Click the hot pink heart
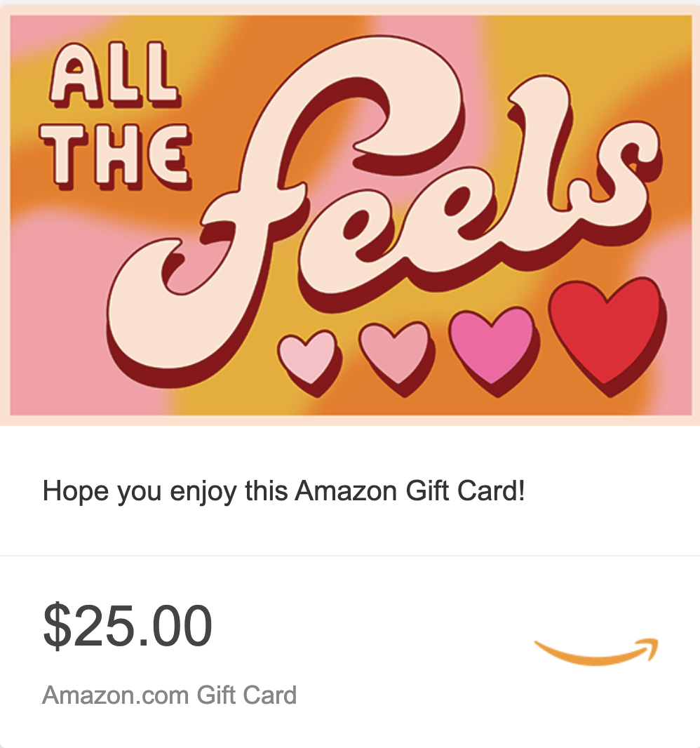Screen dimensions: 700x748 (x=492, y=349)
